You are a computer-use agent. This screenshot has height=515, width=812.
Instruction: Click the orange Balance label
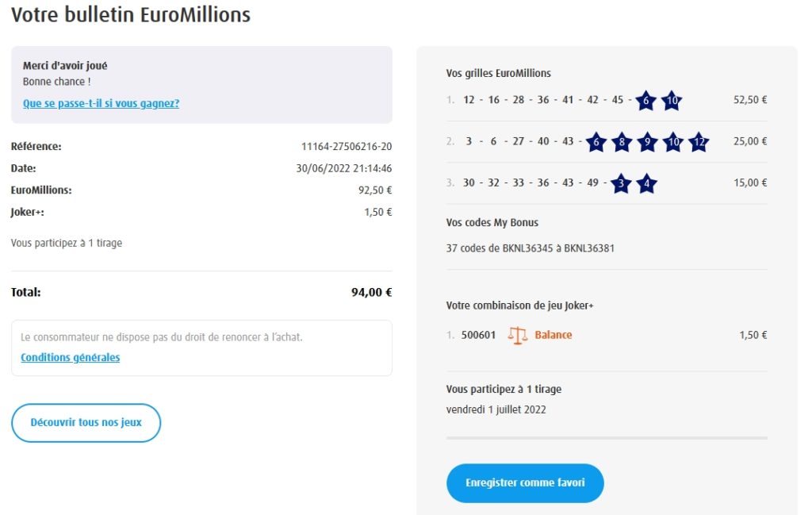553,335
